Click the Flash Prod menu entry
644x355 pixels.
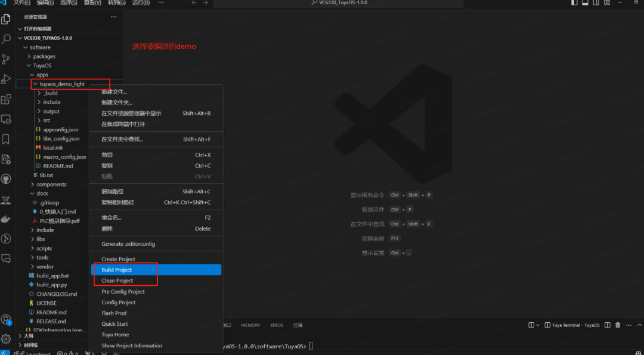[114, 313]
